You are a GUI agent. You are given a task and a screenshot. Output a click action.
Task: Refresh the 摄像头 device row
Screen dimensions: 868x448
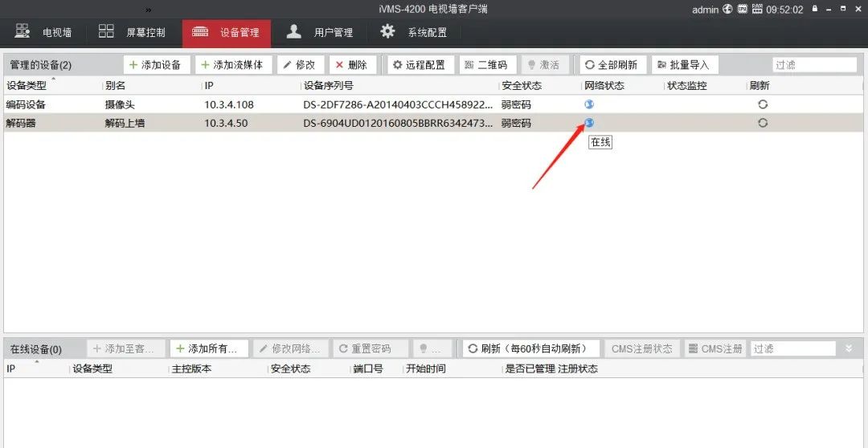click(x=763, y=104)
